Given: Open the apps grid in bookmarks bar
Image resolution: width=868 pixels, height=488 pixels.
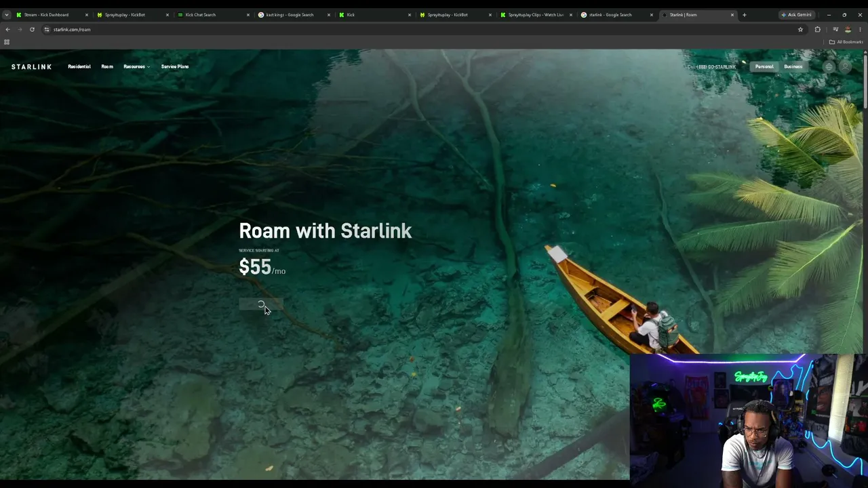Looking at the screenshot, I should [x=7, y=42].
